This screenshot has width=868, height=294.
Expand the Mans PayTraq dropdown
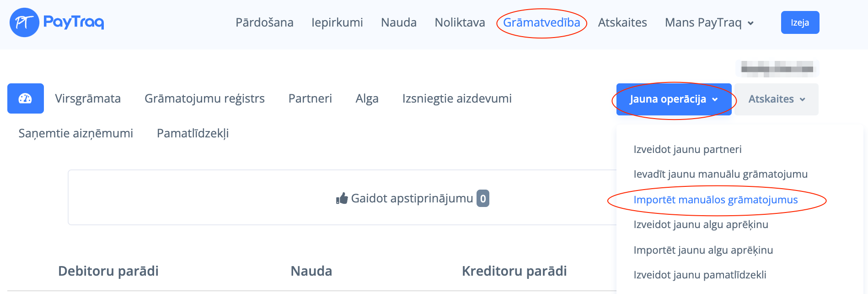709,22
